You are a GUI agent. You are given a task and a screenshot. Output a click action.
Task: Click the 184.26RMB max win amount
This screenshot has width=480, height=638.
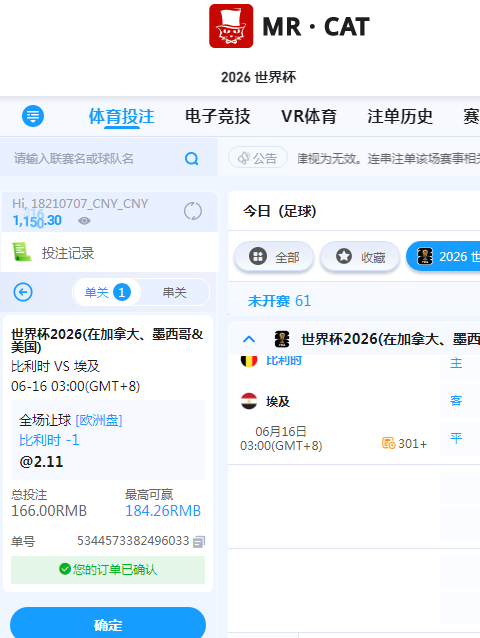pos(163,511)
